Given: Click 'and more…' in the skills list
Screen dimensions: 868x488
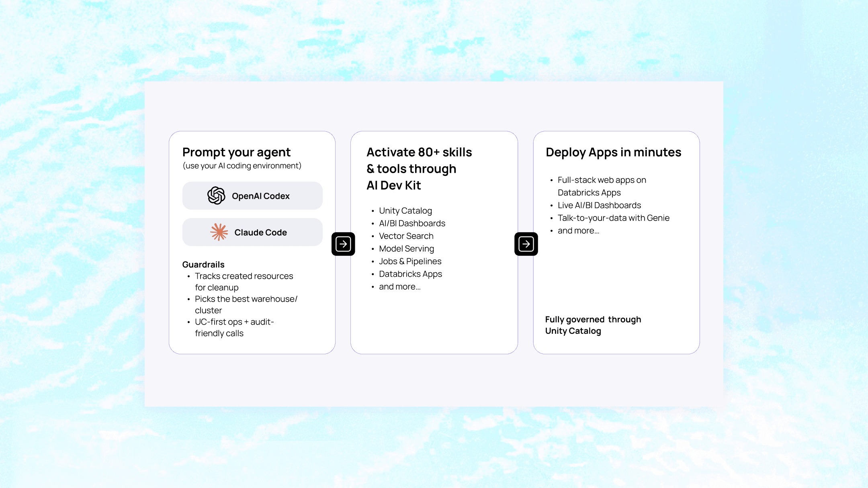Looking at the screenshot, I should click(x=399, y=286).
